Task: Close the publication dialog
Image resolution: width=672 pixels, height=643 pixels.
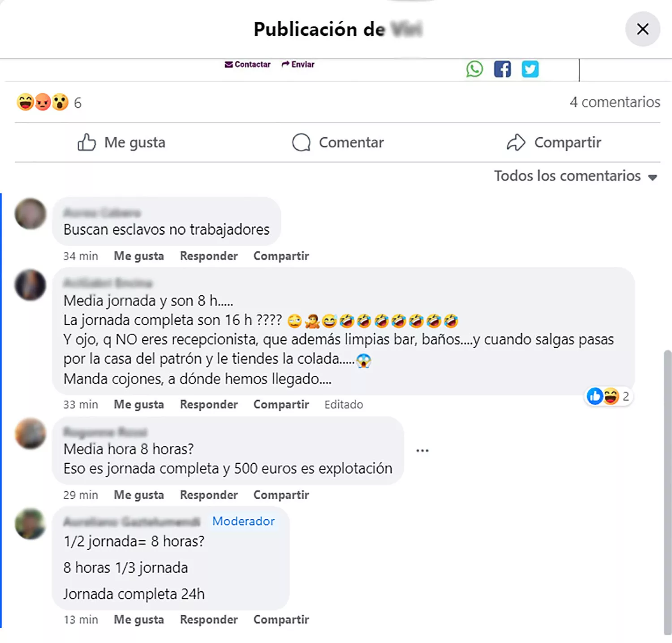Action: point(642,29)
